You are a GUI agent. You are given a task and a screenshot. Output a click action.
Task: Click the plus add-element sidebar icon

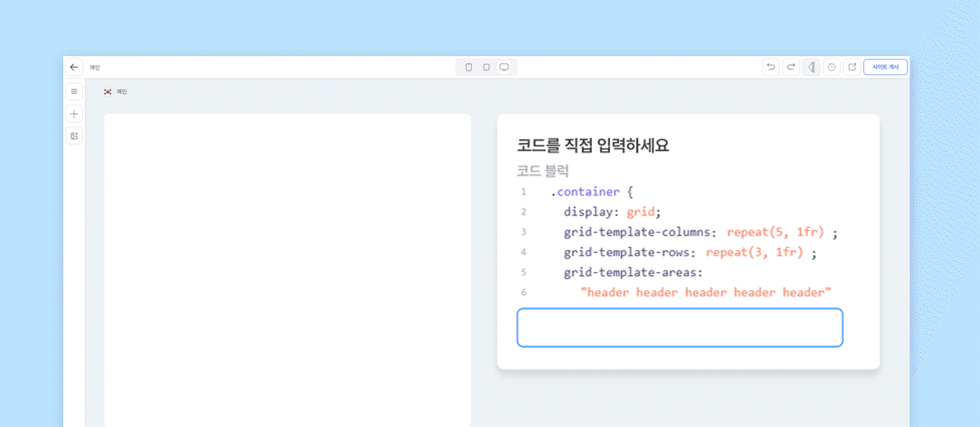tap(74, 114)
